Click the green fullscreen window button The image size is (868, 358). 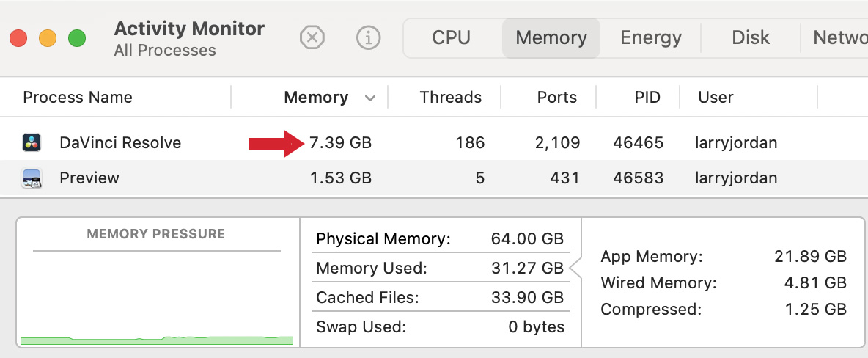click(77, 38)
